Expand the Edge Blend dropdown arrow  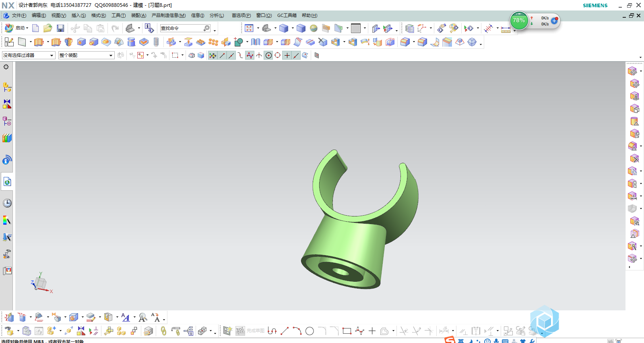(x=414, y=42)
